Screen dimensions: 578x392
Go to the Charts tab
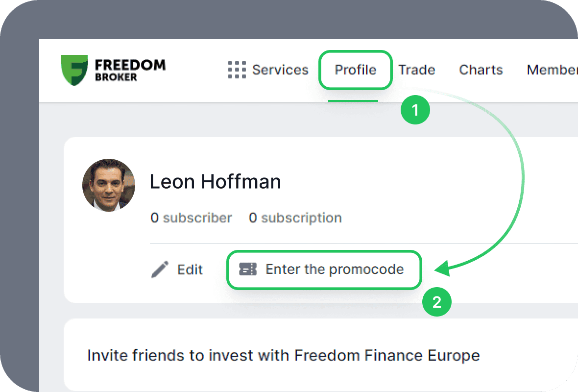481,70
